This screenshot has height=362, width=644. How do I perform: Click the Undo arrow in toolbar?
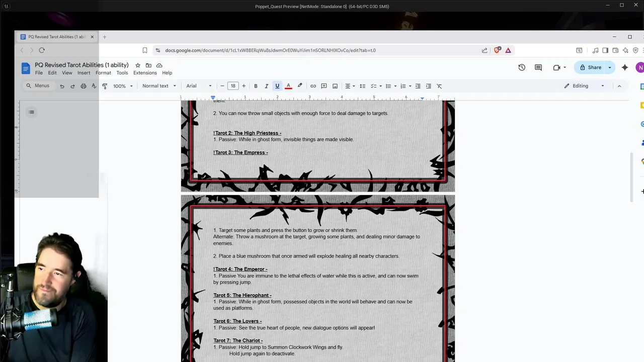62,86
